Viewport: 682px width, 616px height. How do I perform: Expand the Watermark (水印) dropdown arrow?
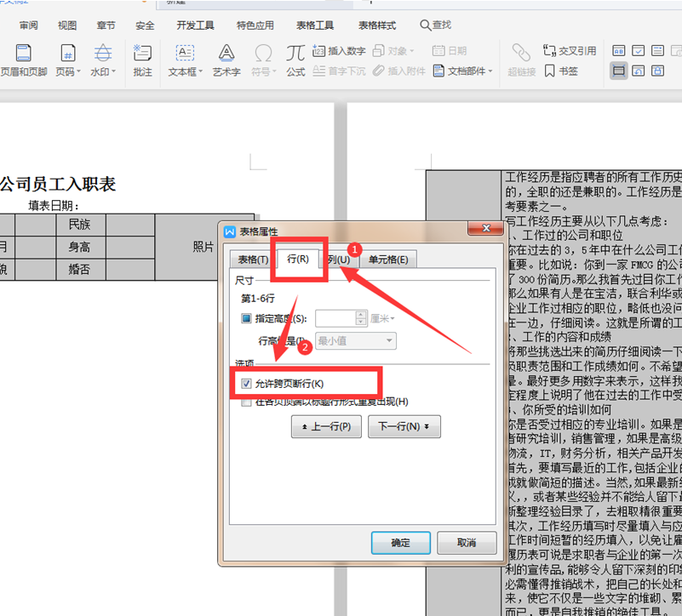113,71
